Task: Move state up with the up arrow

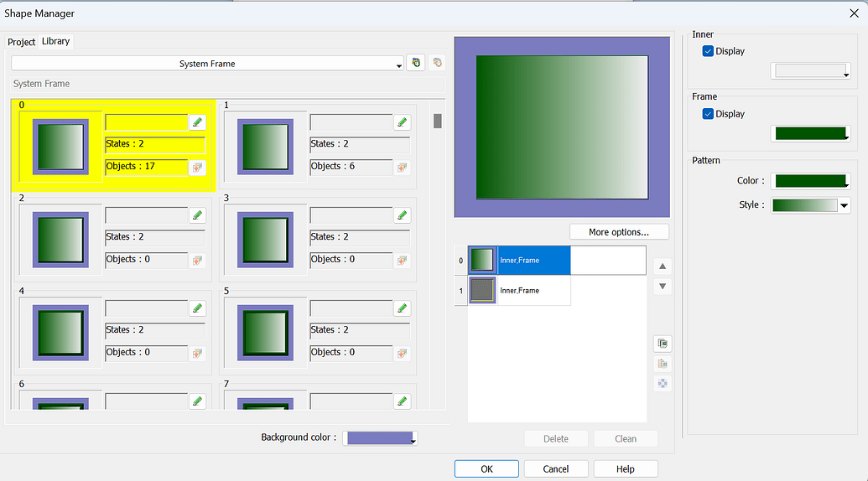Action: (x=662, y=266)
